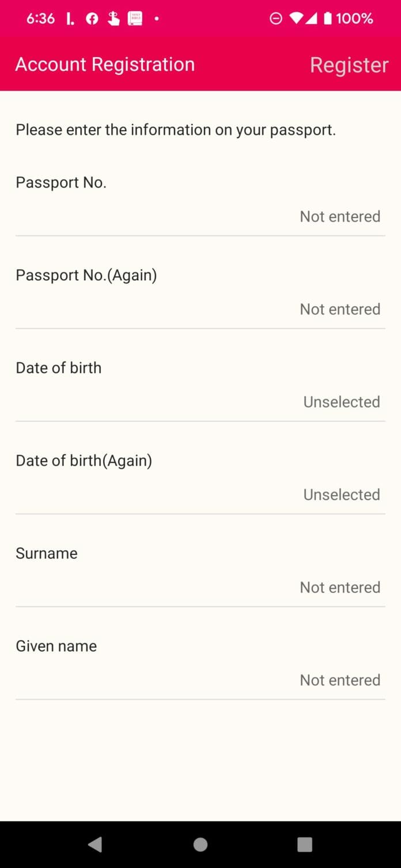This screenshot has width=401, height=868.
Task: Open the Date of birth(Again) selector
Action: (x=200, y=477)
